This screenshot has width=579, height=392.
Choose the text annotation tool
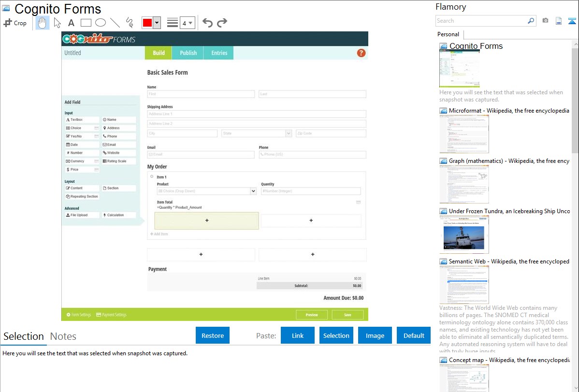coord(71,23)
